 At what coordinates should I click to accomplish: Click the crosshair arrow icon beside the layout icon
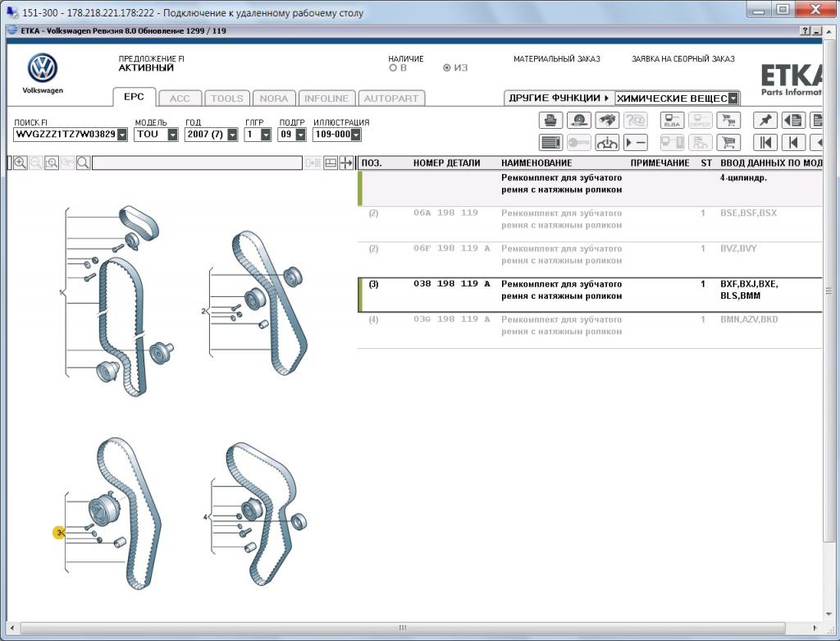pyautogui.click(x=346, y=163)
